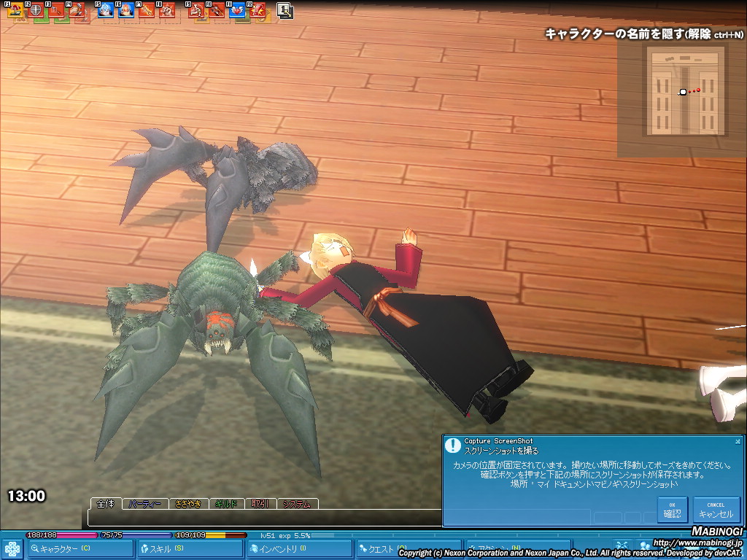Cast the F6 fire magic skill
Screen dimensions: 747x560
click(126, 10)
